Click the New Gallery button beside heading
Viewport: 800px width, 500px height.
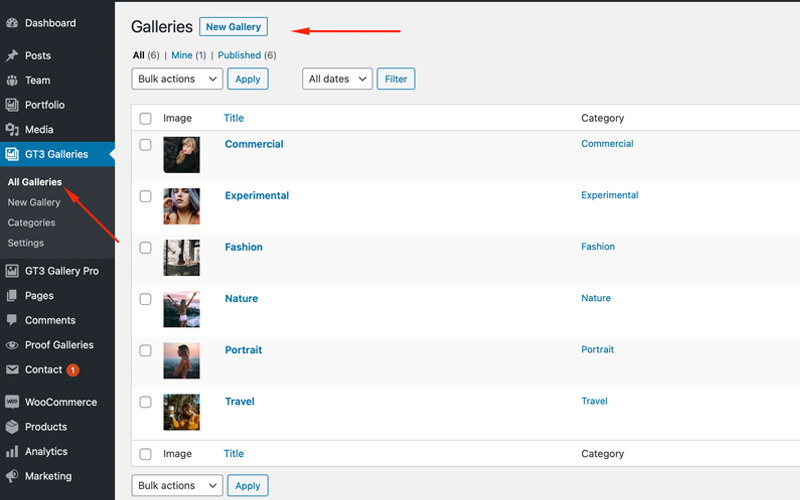click(233, 27)
